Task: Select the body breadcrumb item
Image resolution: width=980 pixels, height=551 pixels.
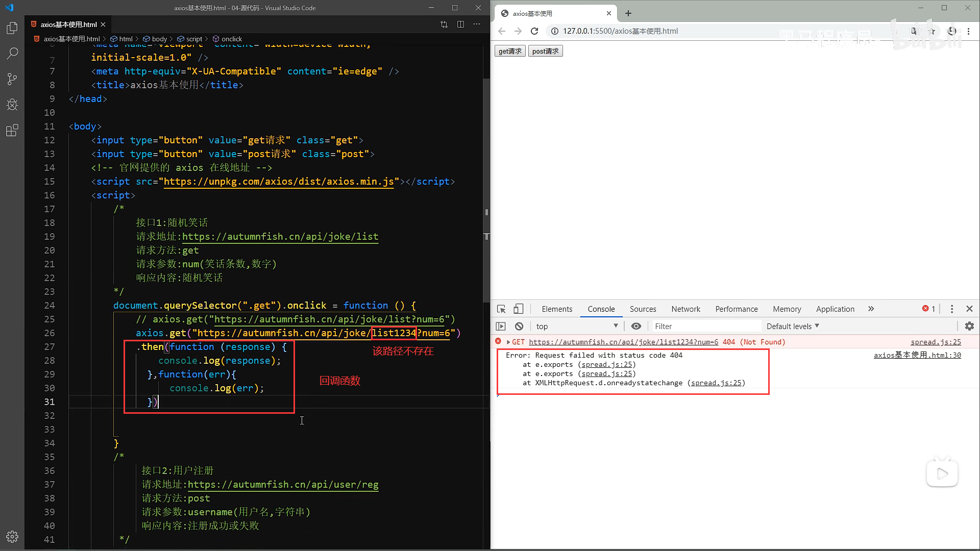Action: (x=155, y=39)
